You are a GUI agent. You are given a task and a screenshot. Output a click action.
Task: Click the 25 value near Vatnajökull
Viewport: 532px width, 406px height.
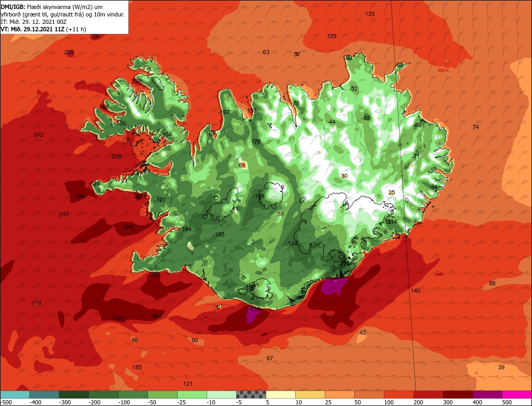coord(392,192)
